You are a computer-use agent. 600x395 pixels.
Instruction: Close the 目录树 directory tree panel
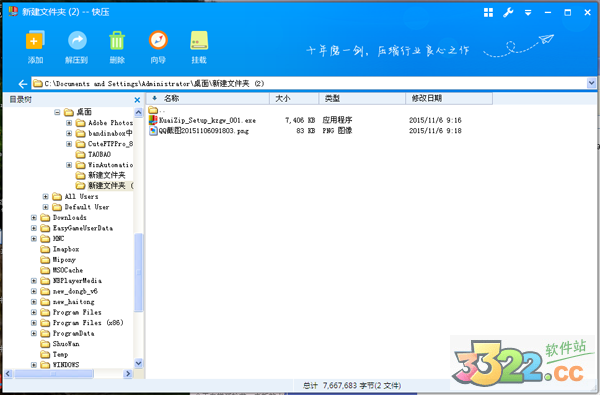pos(137,100)
